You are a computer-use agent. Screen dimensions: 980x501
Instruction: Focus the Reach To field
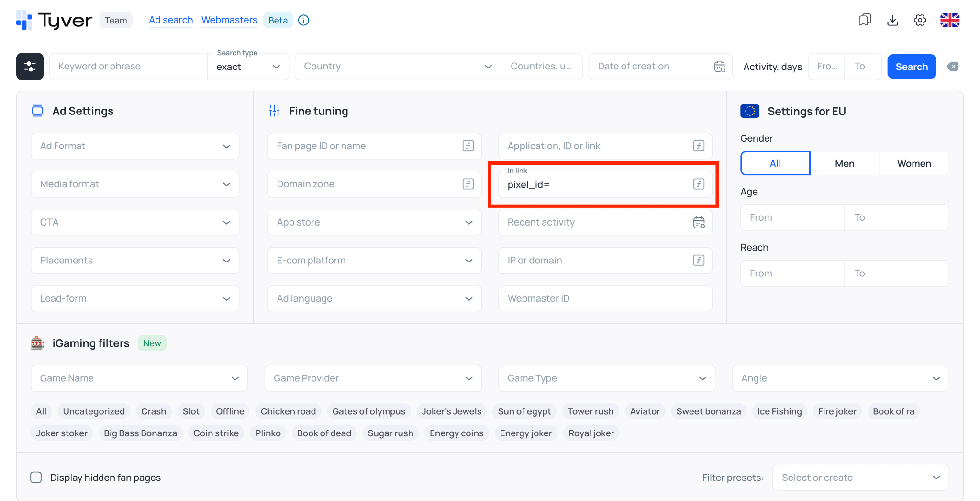coord(897,273)
